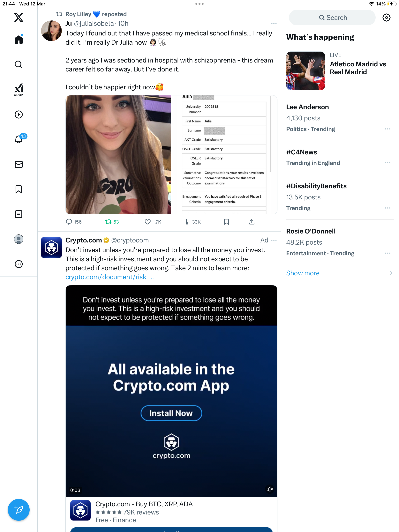Open Grok from the sidebar
Viewport: 399px width, 532px height.
(x=19, y=90)
